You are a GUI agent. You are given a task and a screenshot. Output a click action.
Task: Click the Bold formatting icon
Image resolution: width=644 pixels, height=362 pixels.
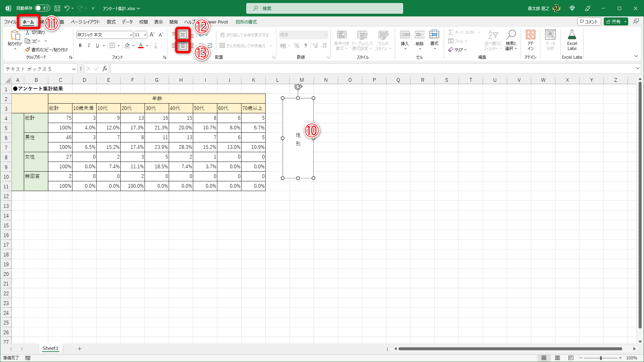(80, 46)
